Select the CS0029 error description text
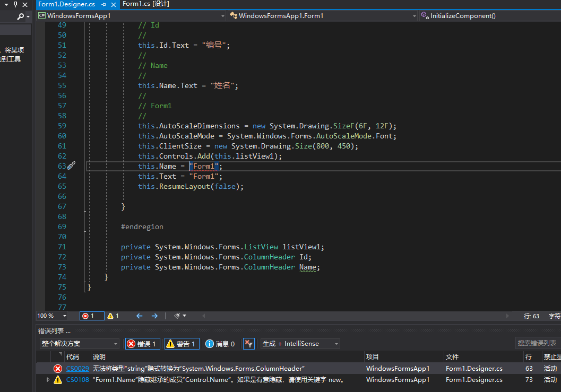Screen dimensions: 561x392 click(198, 368)
